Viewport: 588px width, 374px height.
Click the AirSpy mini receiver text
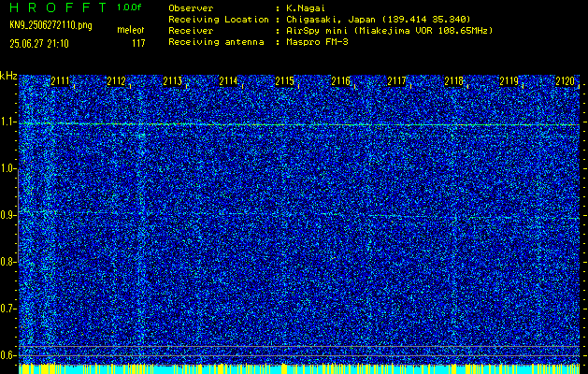[390, 31]
